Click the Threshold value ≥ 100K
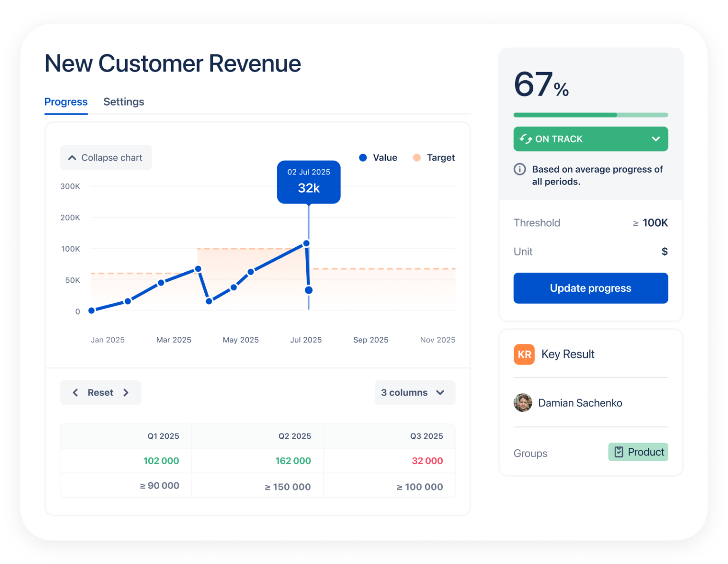Viewport: 728px width, 564px height. (650, 223)
